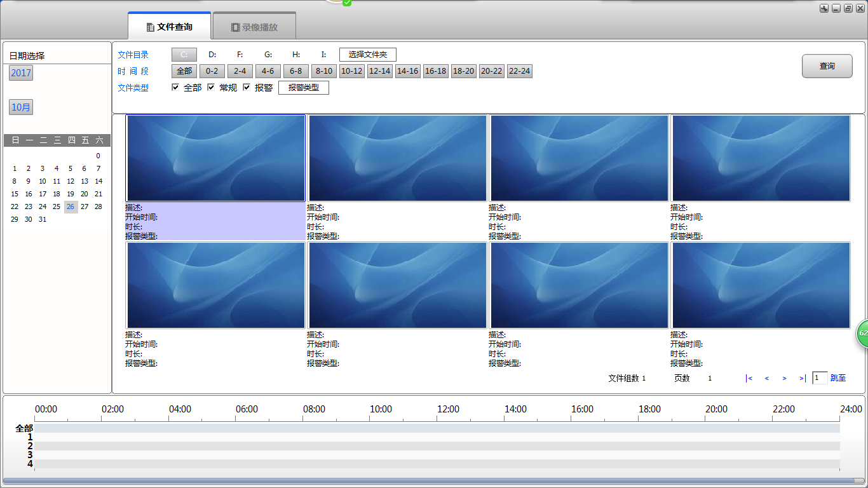Click the green circle badge on right edge
This screenshot has height=488, width=868.
coord(862,333)
